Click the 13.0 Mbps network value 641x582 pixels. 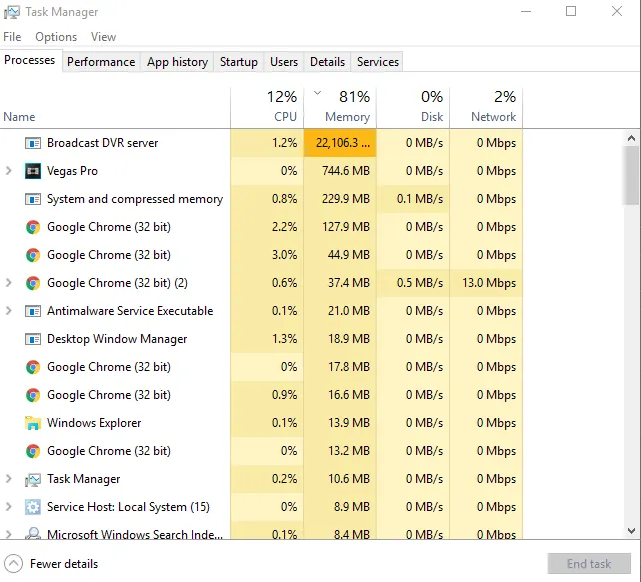click(489, 283)
